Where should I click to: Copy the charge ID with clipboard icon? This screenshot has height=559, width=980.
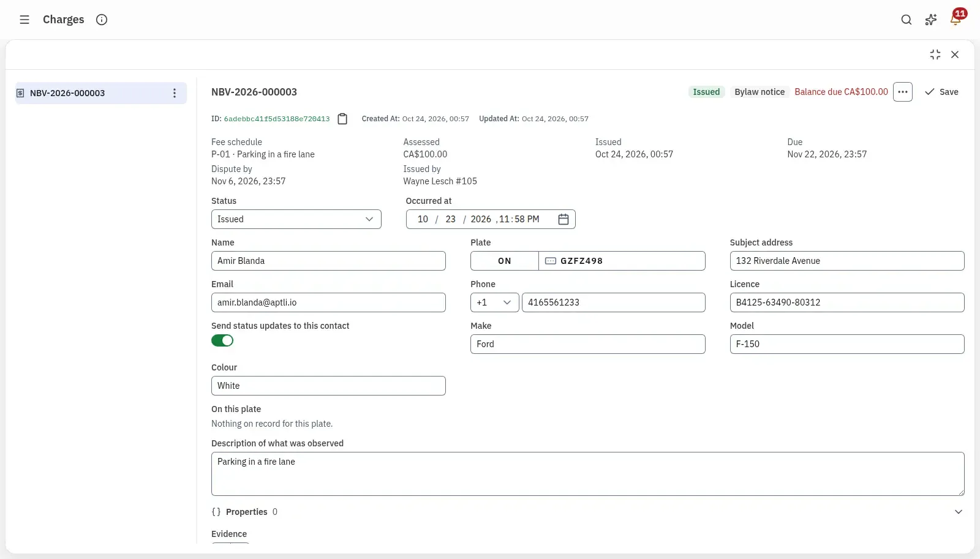tap(342, 119)
